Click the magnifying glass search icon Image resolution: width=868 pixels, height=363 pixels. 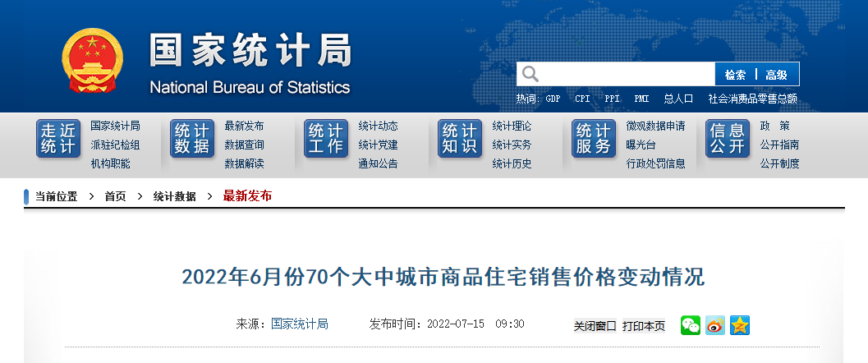click(x=530, y=74)
